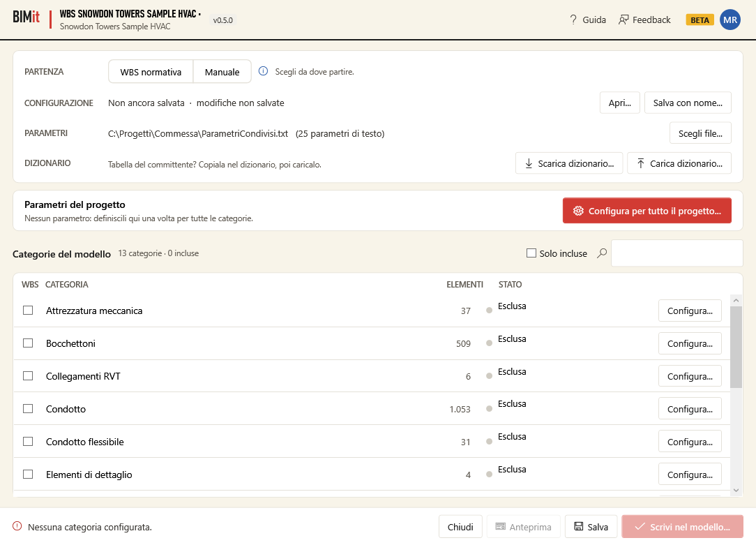Click the Chiudi button

coord(460,527)
